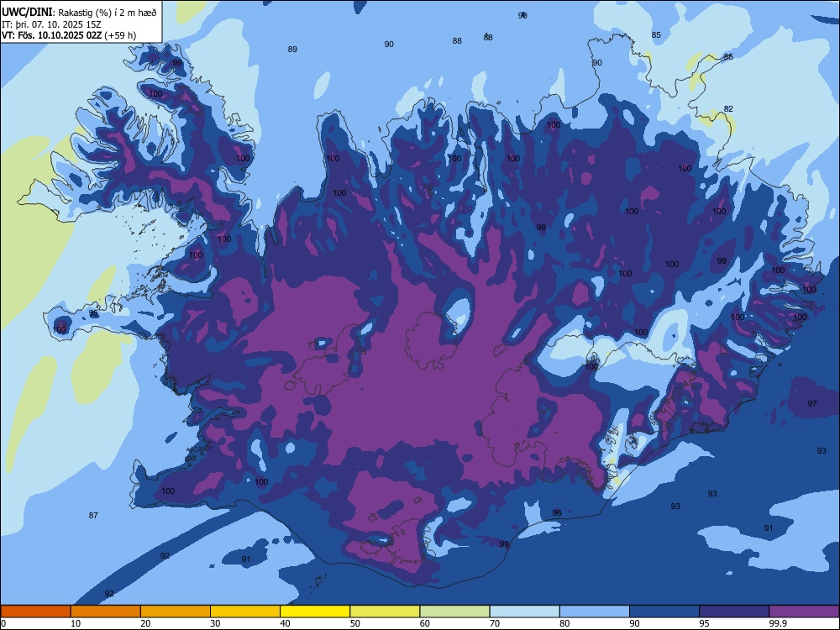Image resolution: width=840 pixels, height=630 pixels.
Task: Click the '40' legend scale label
Action: pos(285,623)
